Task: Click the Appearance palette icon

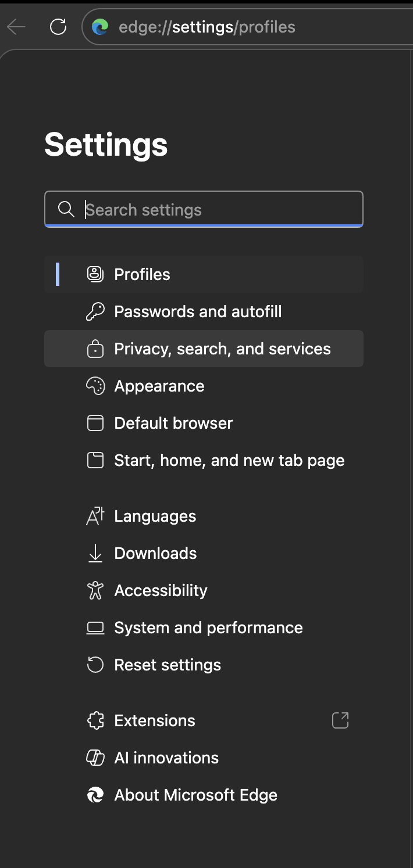Action: (95, 386)
